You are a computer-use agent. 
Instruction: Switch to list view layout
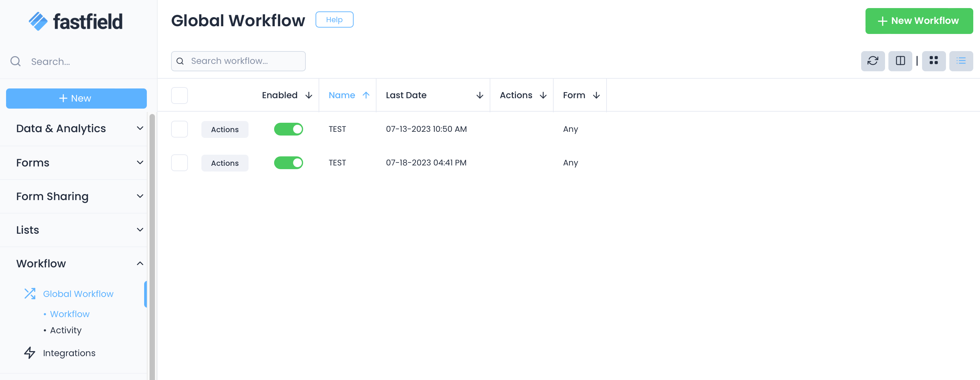(961, 61)
